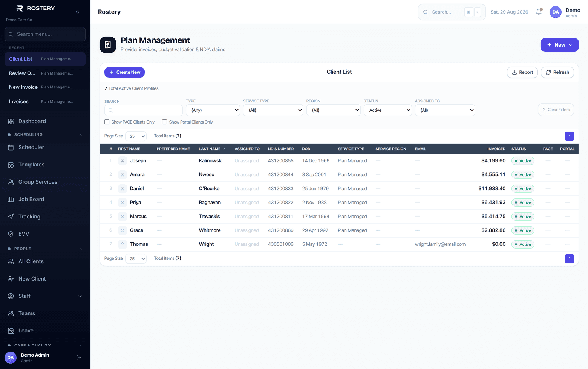The image size is (588, 369).
Task: Open the Assigned To filter dropdown
Action: 445,110
